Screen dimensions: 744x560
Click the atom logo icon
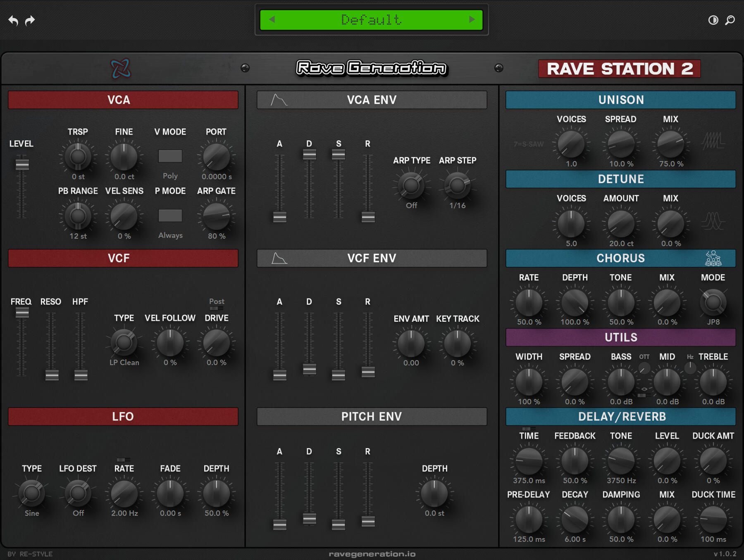tap(121, 68)
